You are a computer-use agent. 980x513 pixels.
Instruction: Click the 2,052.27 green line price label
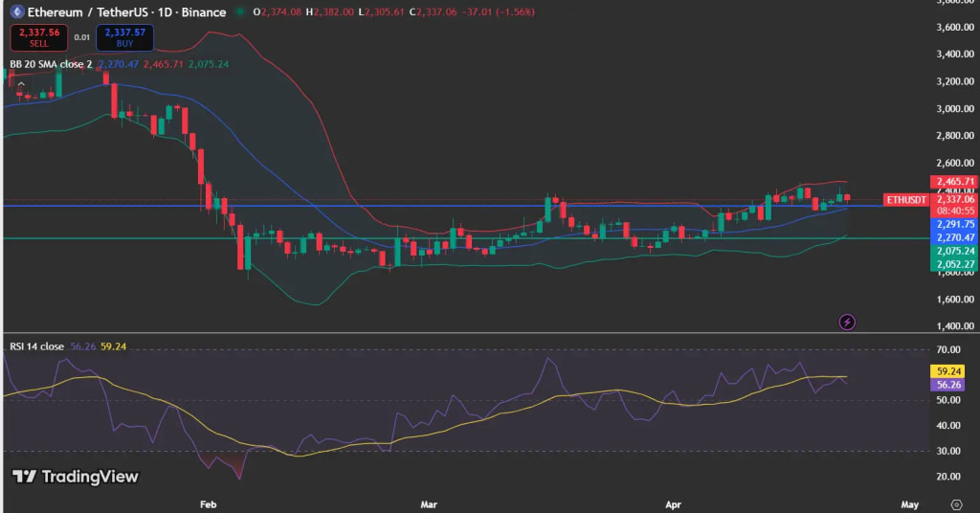(x=954, y=264)
